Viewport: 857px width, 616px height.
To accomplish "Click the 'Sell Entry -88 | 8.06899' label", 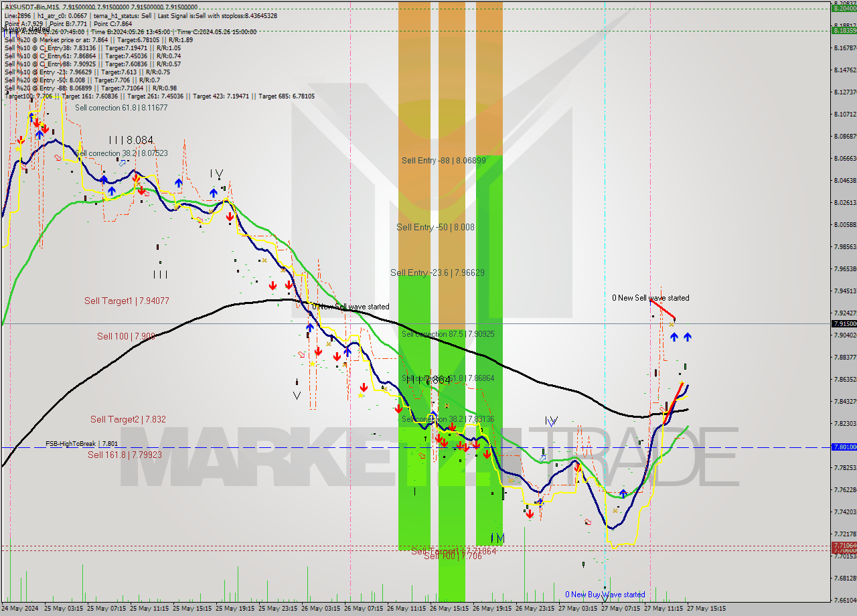I will tap(443, 161).
